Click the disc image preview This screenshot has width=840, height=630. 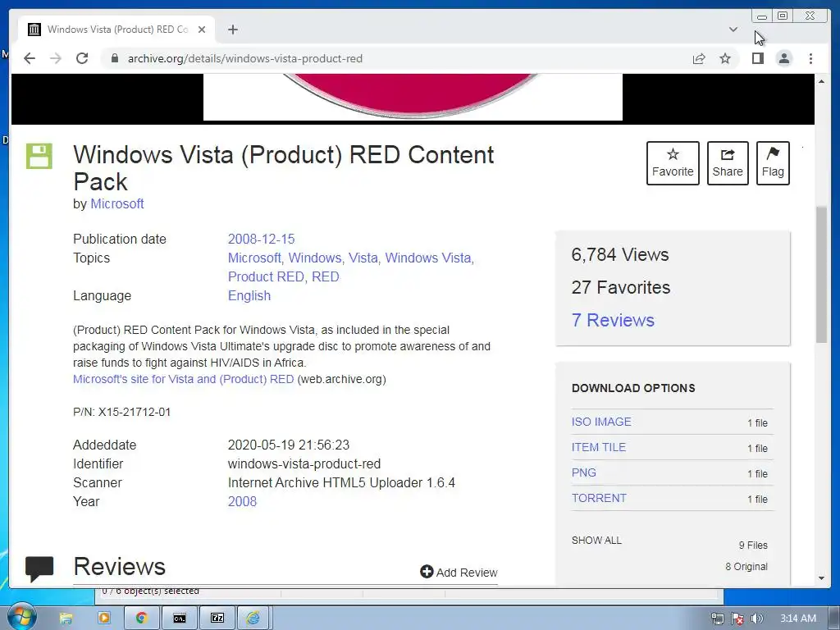[x=413, y=97]
